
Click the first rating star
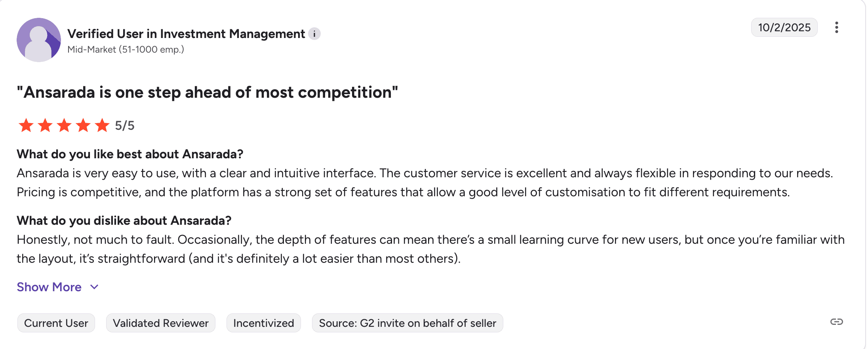pos(26,125)
